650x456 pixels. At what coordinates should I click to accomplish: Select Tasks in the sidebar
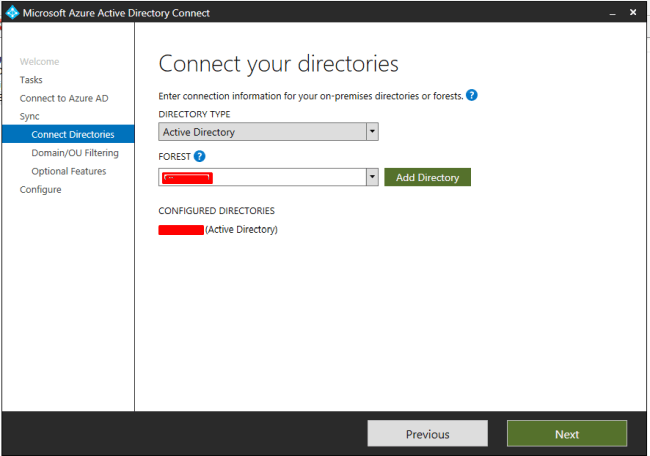click(31, 80)
